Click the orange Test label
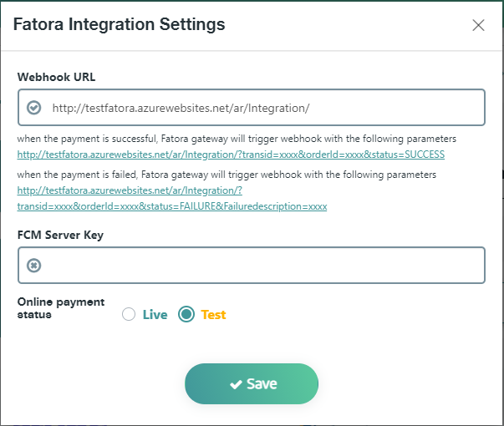504x426 pixels. (213, 315)
